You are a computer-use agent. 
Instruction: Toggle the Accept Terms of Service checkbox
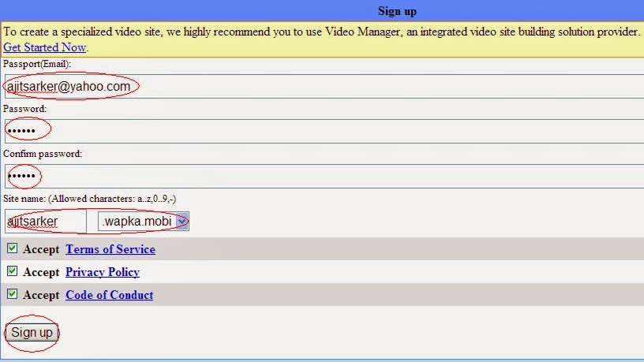(x=13, y=248)
